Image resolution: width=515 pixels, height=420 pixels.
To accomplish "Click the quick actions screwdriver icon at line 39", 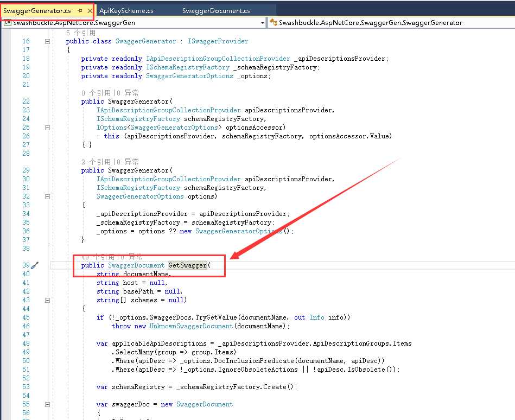I will (35, 265).
